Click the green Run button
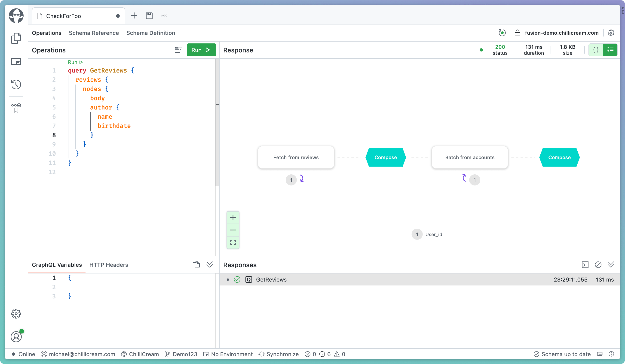Screen dimensions: 625x364 tap(201, 50)
